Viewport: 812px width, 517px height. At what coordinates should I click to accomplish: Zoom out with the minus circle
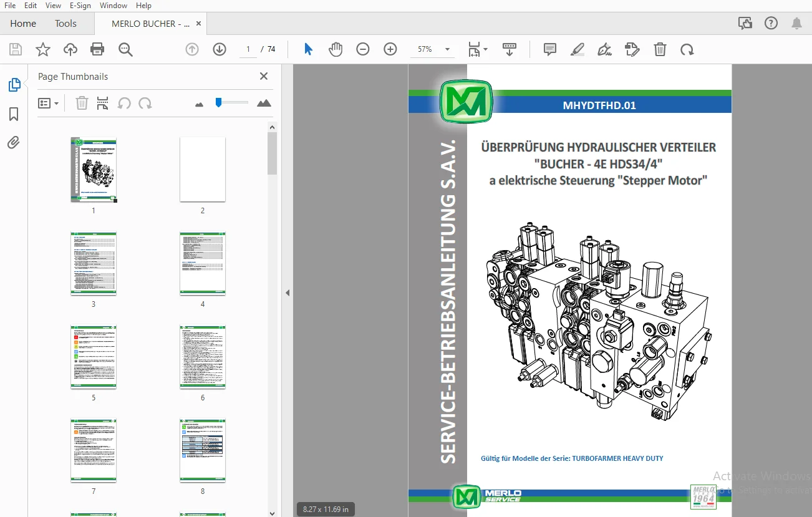pos(363,49)
